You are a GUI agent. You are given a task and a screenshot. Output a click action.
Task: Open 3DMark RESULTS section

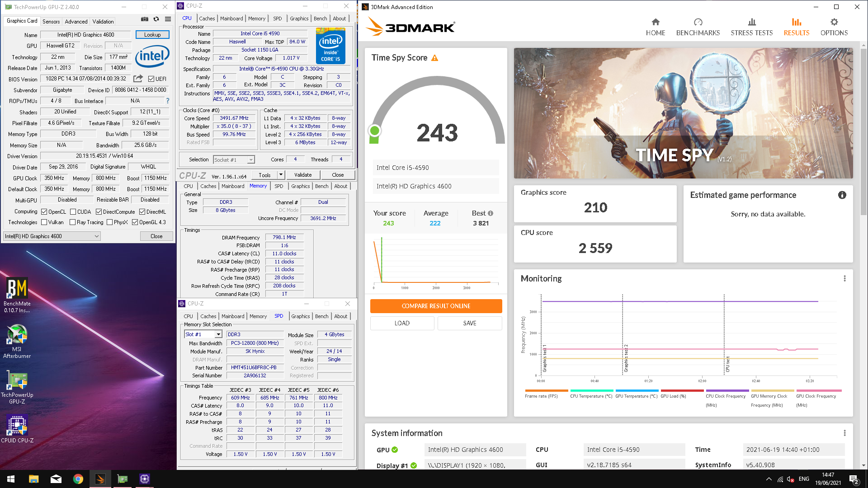click(797, 27)
